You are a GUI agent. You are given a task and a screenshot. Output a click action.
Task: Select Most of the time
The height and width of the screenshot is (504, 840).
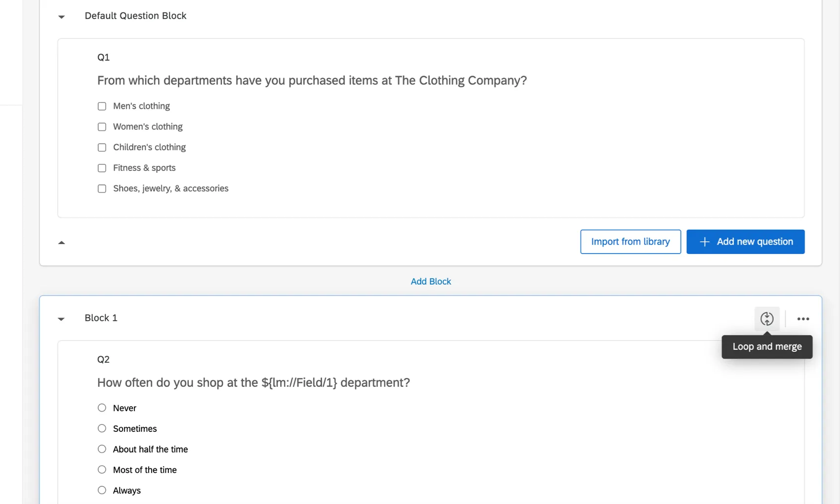pyautogui.click(x=102, y=469)
